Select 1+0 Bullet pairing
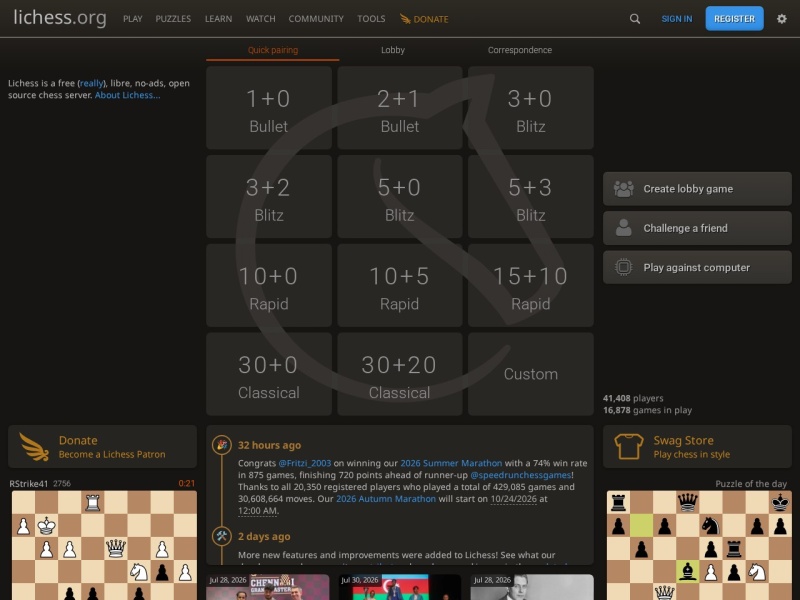Screen dimensions: 800x600 pyautogui.click(x=269, y=108)
